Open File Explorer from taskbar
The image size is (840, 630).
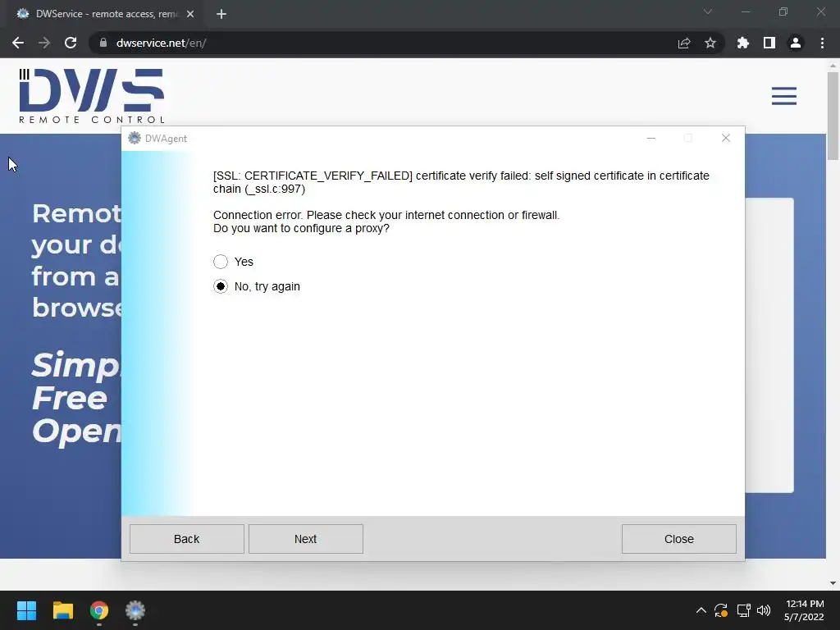pyautogui.click(x=62, y=610)
